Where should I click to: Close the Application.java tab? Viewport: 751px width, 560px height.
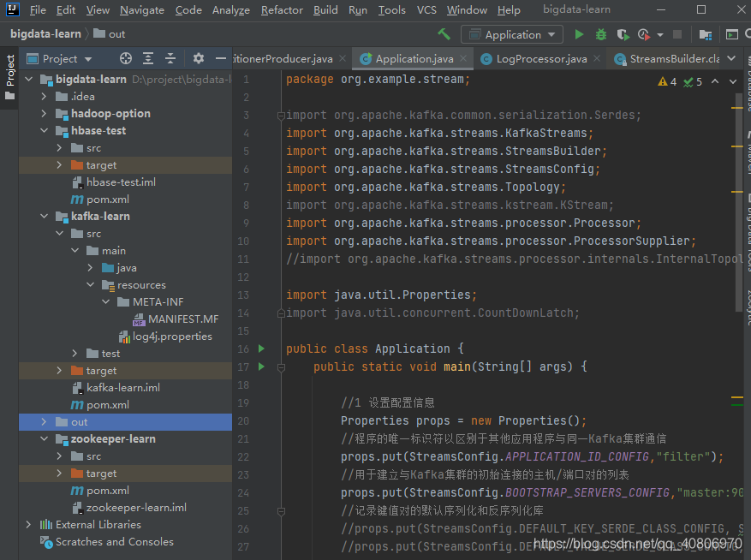pyautogui.click(x=463, y=58)
